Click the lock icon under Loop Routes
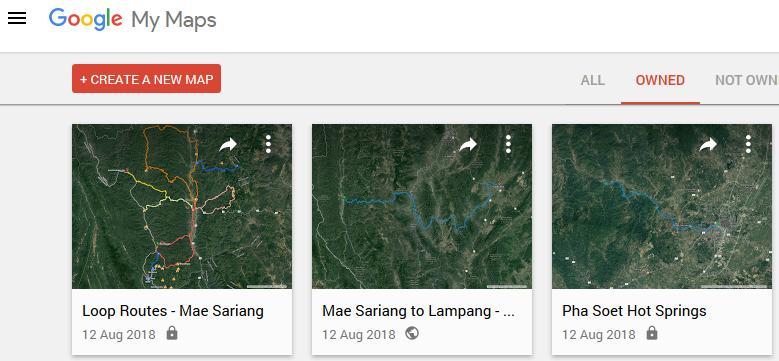 click(172, 333)
